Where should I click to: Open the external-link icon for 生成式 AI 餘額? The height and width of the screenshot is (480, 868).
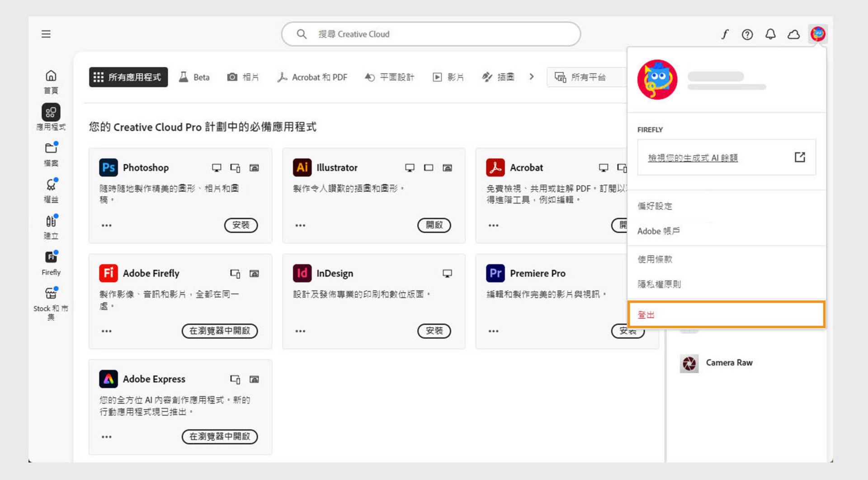[x=800, y=157]
